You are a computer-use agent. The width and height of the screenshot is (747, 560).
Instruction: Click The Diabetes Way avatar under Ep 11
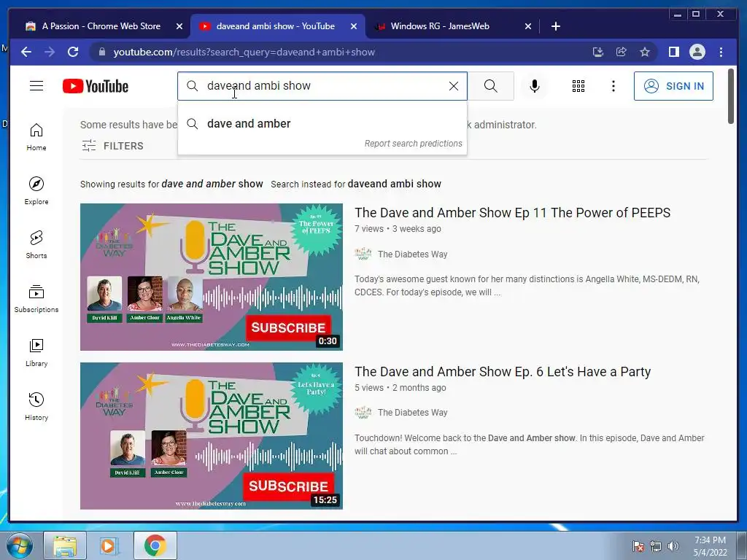pyautogui.click(x=363, y=254)
